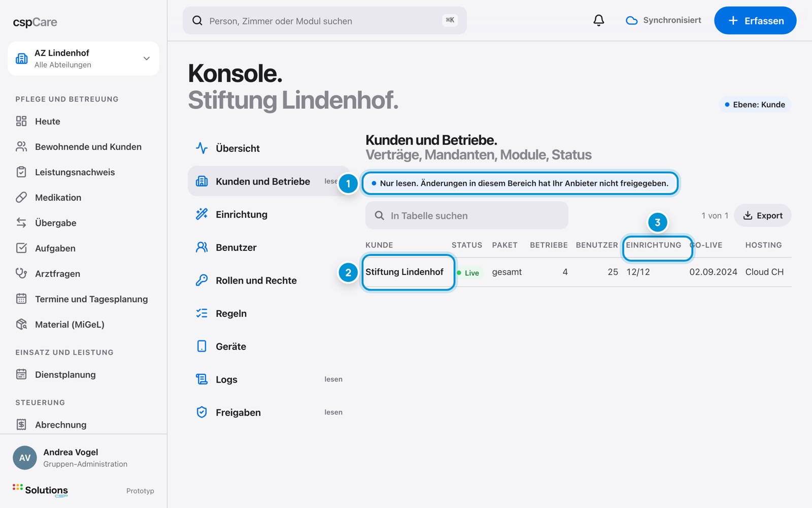Open Termine und Tagesplanung

click(x=83, y=299)
